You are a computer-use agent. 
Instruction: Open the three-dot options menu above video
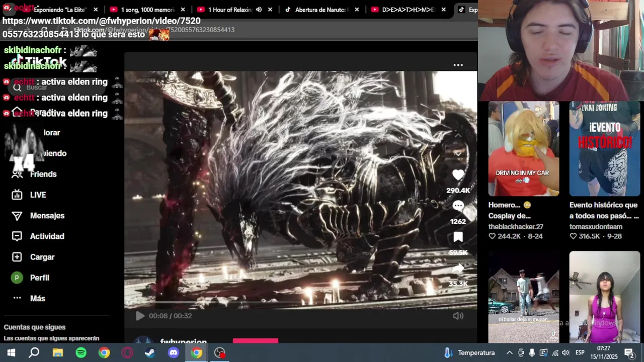tap(458, 65)
